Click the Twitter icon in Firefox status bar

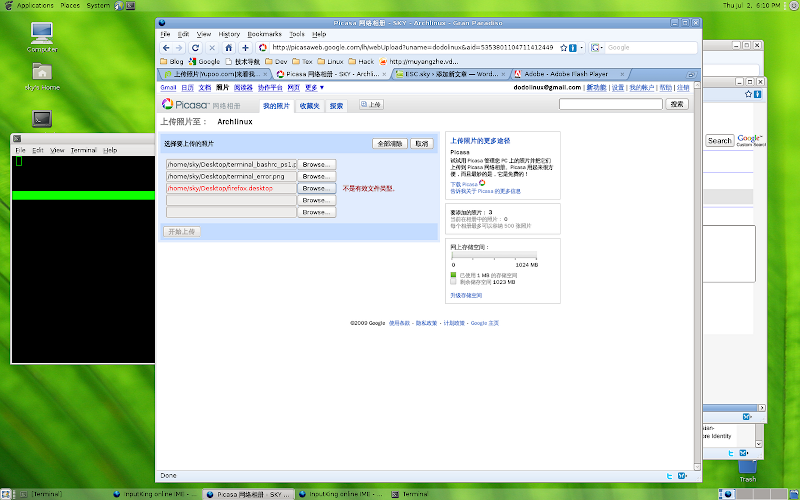669,476
